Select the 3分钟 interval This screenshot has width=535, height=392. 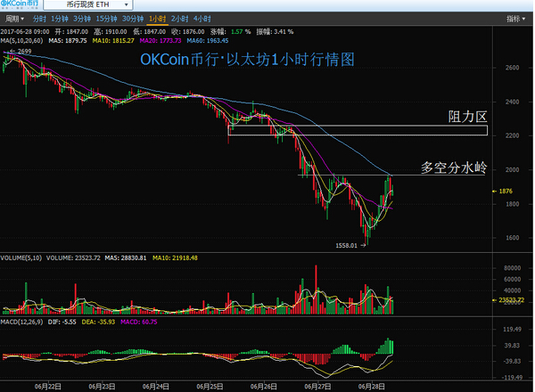pyautogui.click(x=82, y=18)
